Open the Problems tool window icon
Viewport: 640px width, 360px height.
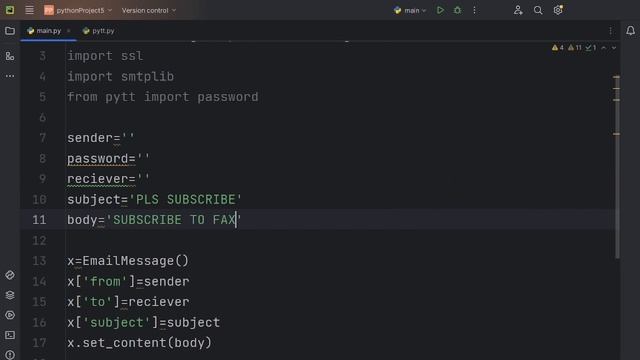(10, 354)
